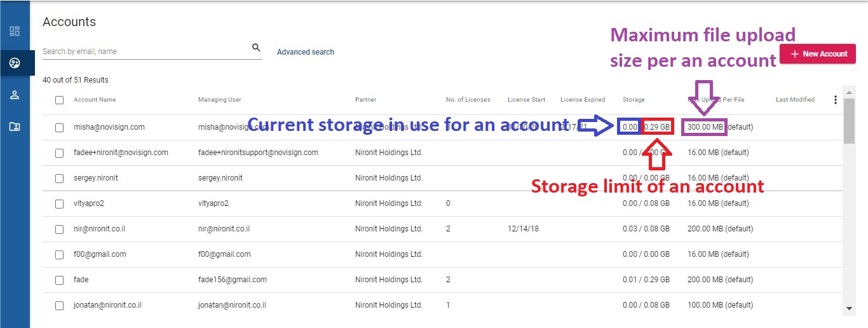Open the dashboard icon in sidebar
Screen dimensions: 868x328
tap(15, 31)
